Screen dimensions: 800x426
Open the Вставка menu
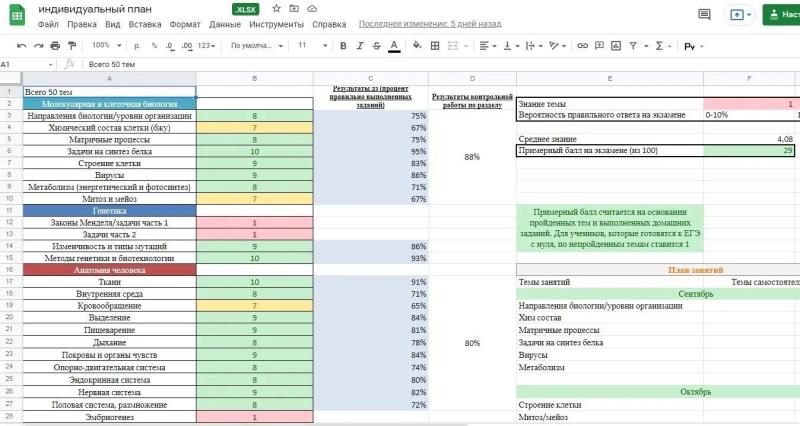[144, 24]
